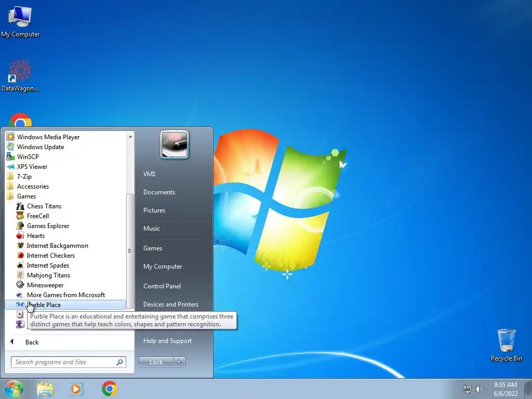Image resolution: width=532 pixels, height=399 pixels.
Task: Open WinSCP in the programs list
Action: pos(28,157)
